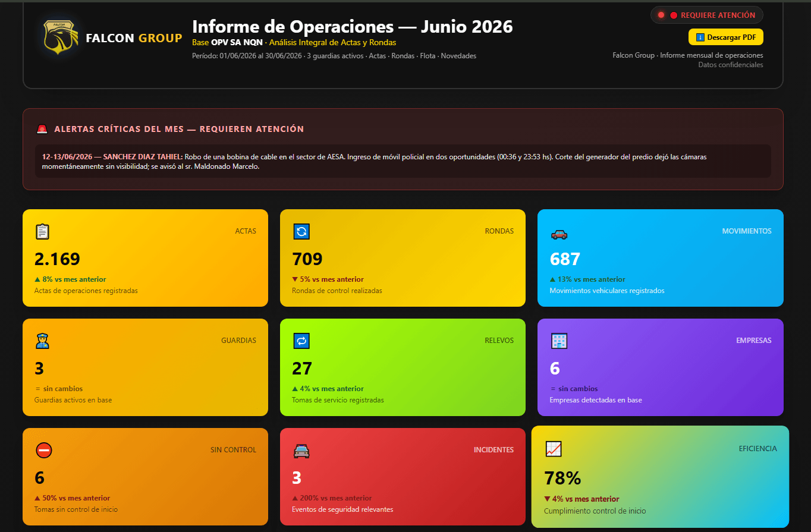Click the period line Período: 01/06/2026 al 30/06/2026
The width and height of the screenshot is (811, 532).
coord(248,56)
